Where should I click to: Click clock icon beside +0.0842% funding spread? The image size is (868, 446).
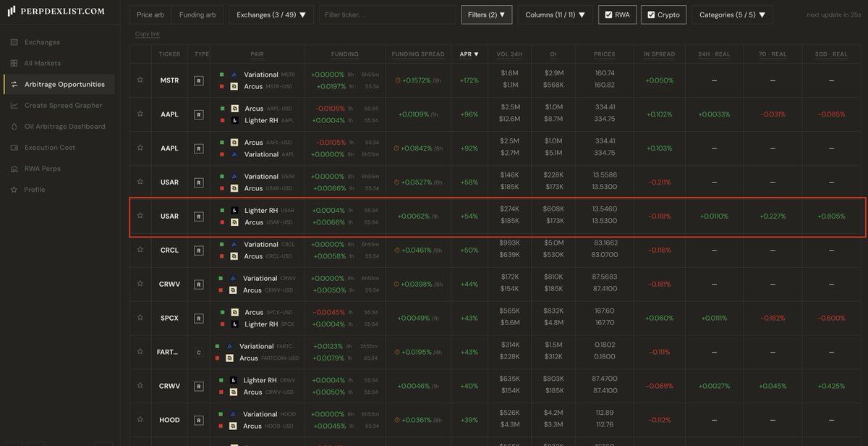(397, 148)
